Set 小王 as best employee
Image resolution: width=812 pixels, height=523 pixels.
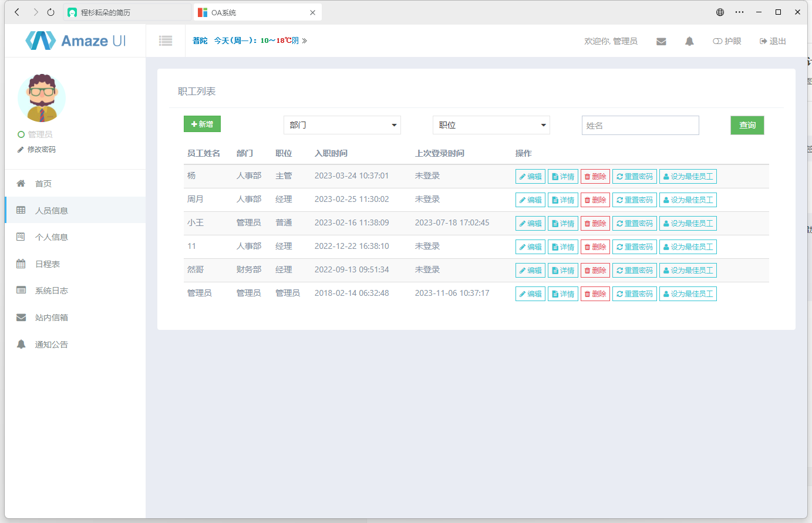(688, 224)
